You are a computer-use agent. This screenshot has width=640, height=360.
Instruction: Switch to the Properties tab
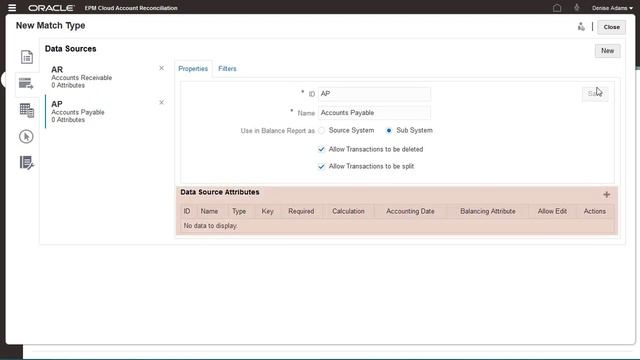pyautogui.click(x=193, y=69)
